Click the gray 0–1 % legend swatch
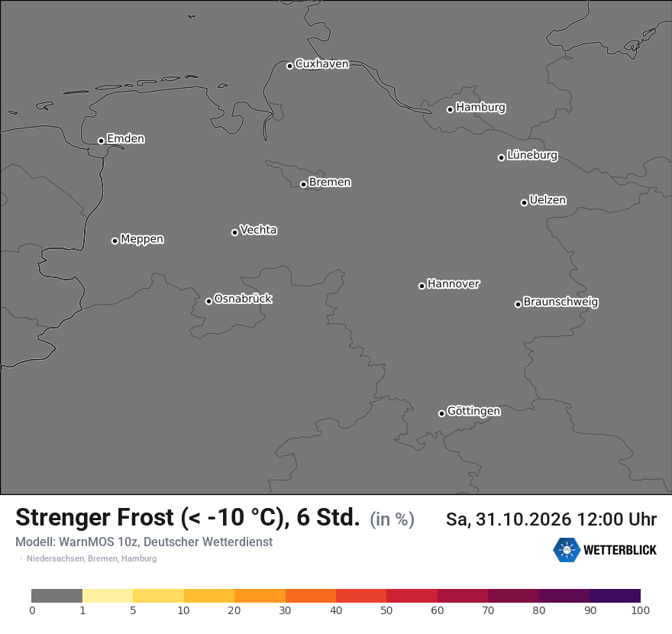Screen dimensions: 672x634 (x=57, y=596)
